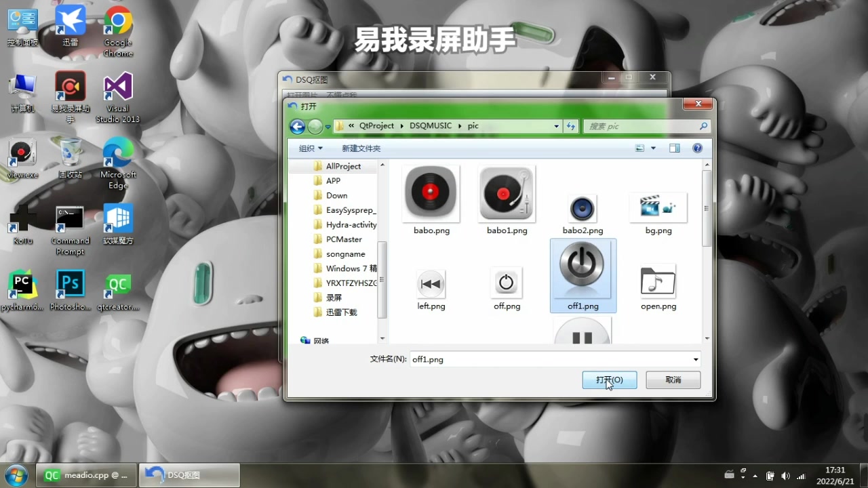Open the qtcreator desktop shortcut
The image size is (868, 488).
(117, 285)
